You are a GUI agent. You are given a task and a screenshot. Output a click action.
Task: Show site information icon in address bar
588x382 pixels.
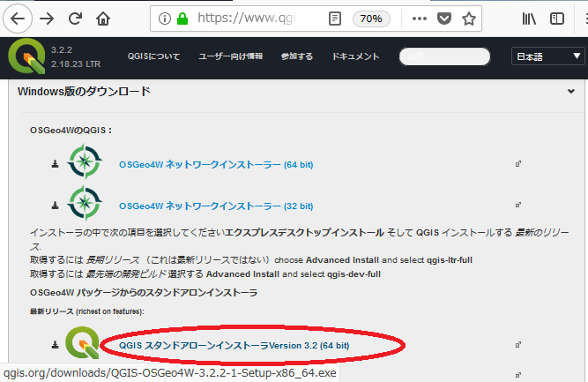164,19
